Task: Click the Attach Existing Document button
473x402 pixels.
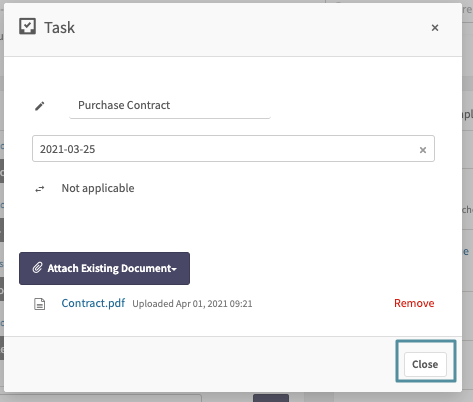Action: tap(104, 268)
